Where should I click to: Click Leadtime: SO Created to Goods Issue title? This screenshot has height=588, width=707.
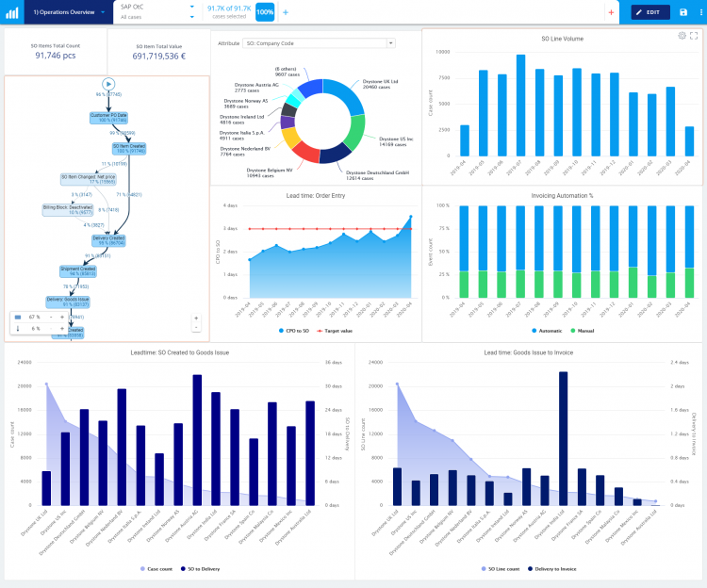coord(179,352)
